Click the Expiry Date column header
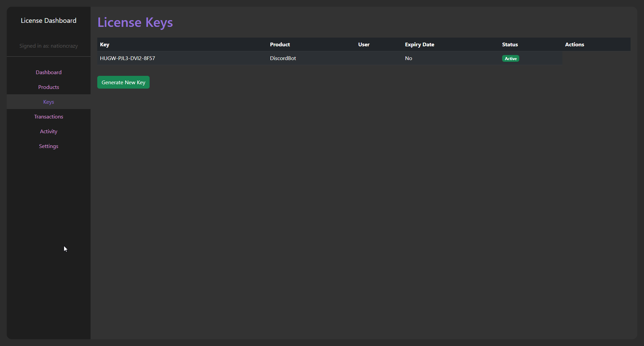The height and width of the screenshot is (346, 644). (x=419, y=45)
